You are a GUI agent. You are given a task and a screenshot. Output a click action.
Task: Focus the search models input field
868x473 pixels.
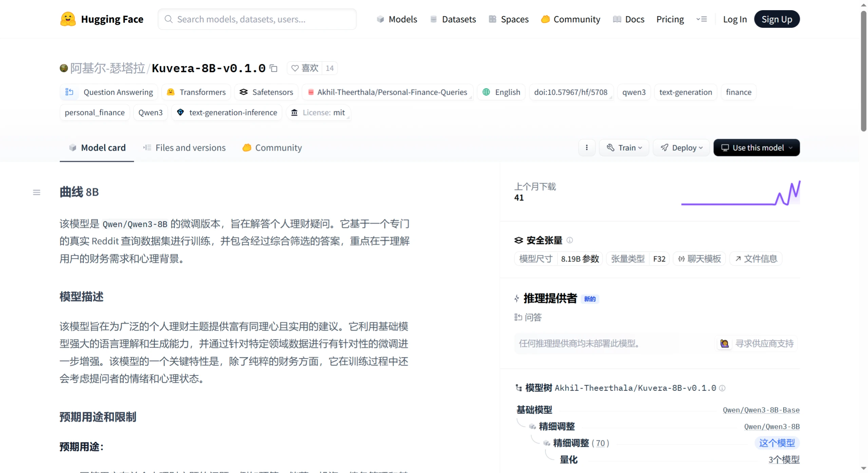tap(257, 19)
